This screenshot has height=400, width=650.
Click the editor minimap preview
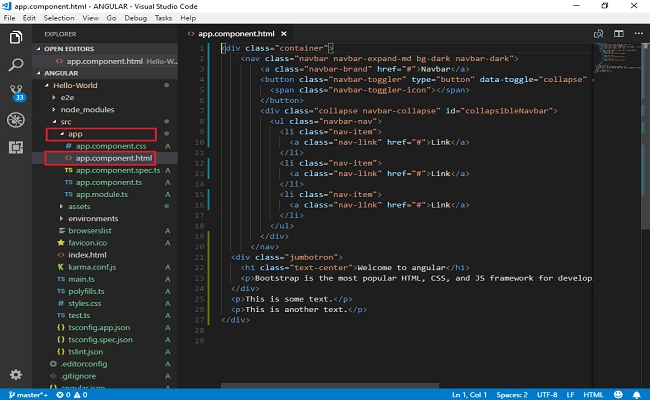[618, 58]
